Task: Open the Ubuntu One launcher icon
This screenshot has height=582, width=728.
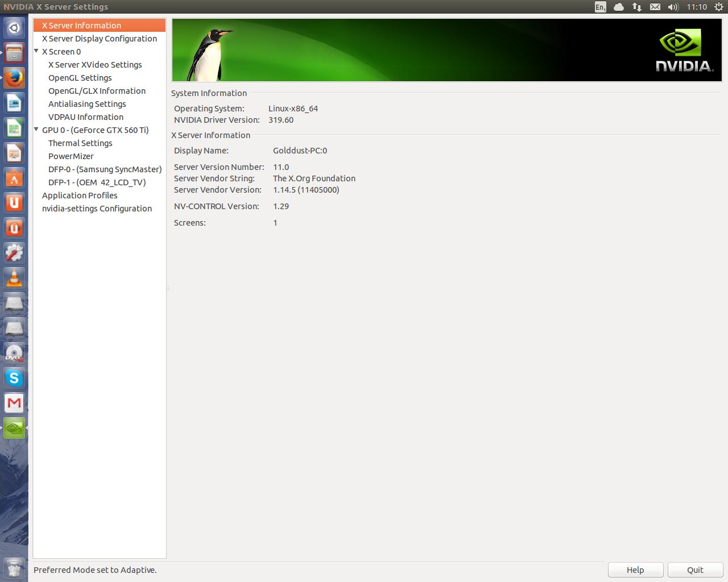Action: tap(14, 203)
